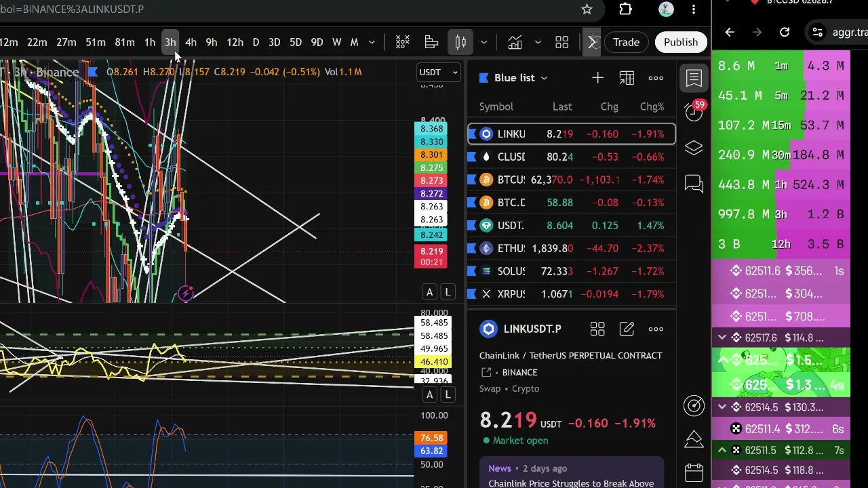The image size is (868, 488).
Task: Switch to the 12m timeframe
Action: 9,42
